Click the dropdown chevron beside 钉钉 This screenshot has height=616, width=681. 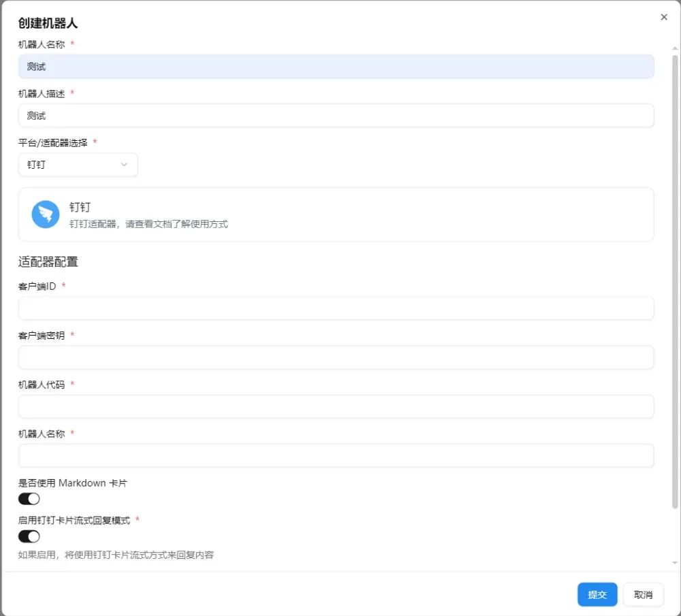click(x=124, y=165)
